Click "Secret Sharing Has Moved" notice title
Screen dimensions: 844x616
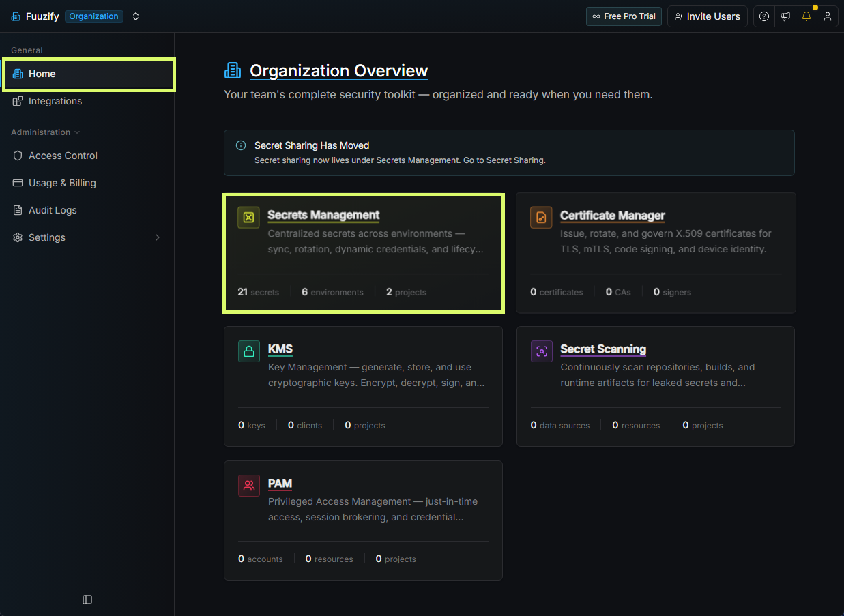coord(312,145)
